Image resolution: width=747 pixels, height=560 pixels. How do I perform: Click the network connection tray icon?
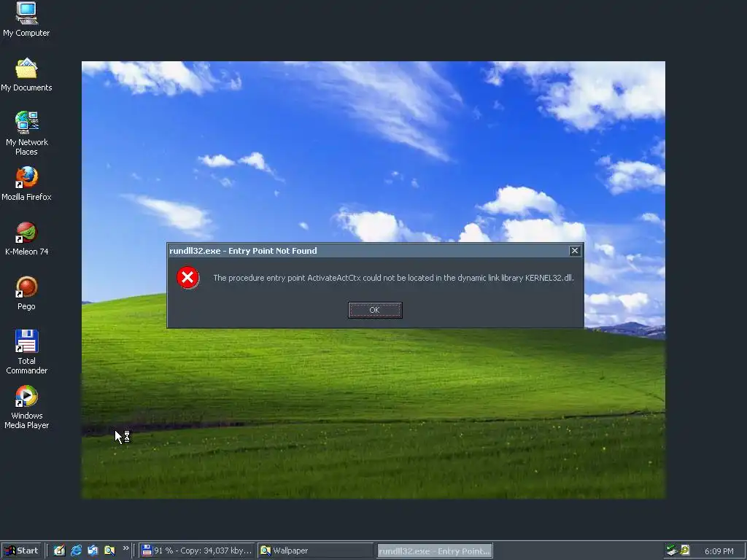pyautogui.click(x=672, y=551)
